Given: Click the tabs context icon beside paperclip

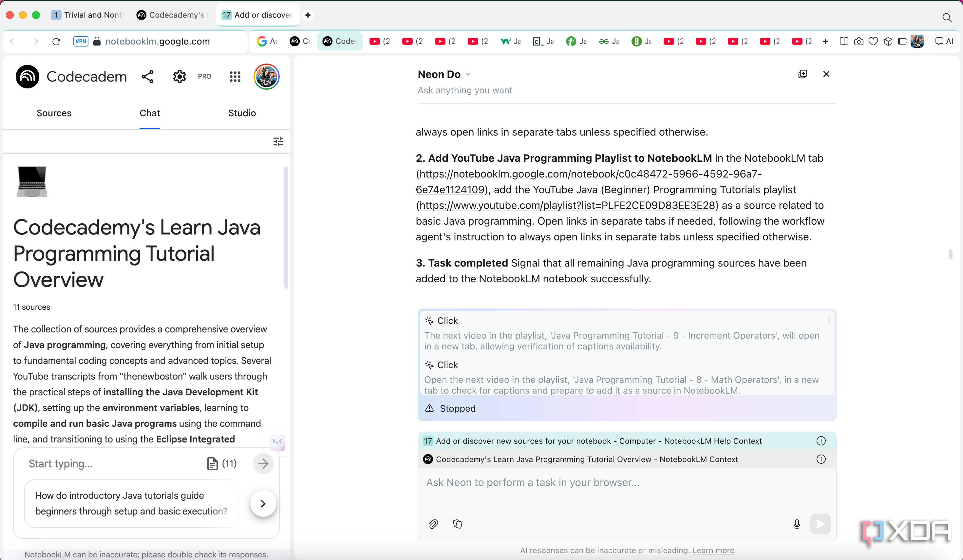Looking at the screenshot, I should point(457,524).
